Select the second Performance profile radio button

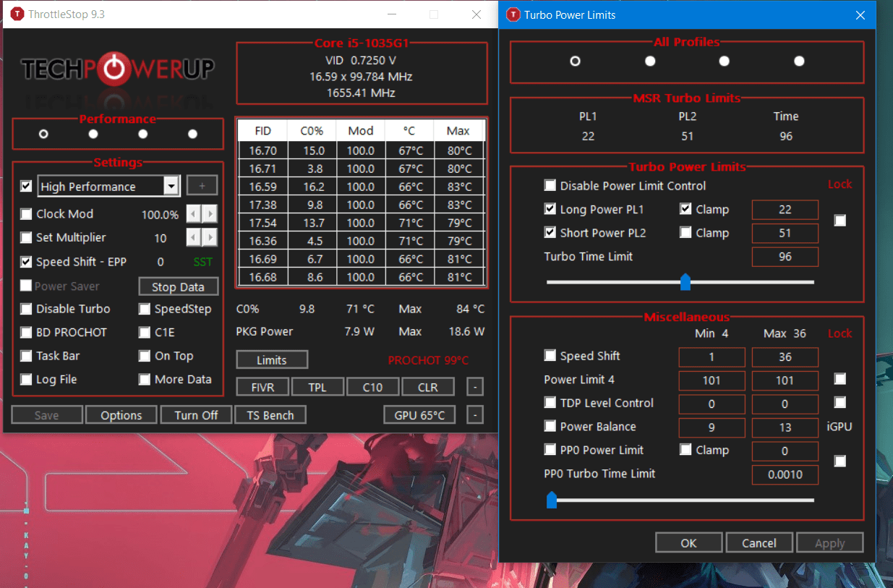pyautogui.click(x=93, y=133)
